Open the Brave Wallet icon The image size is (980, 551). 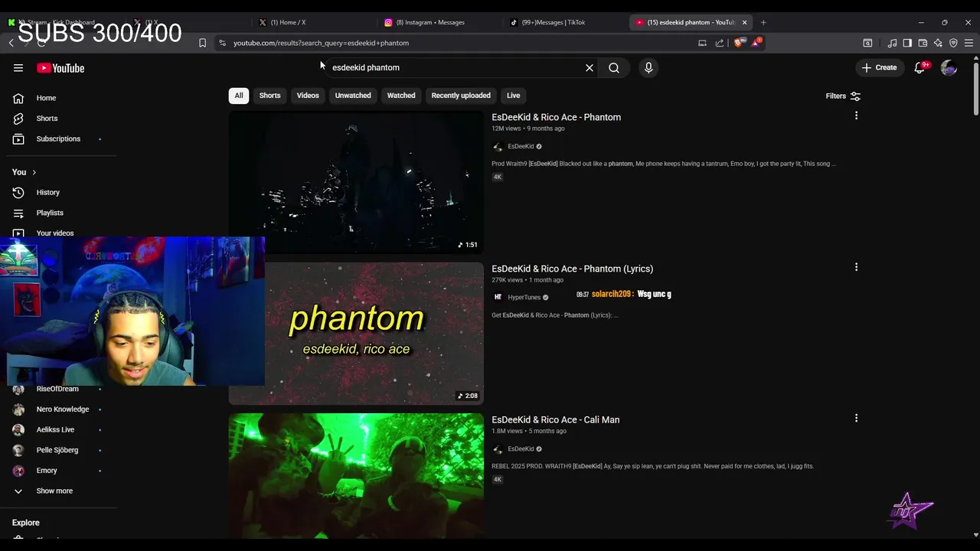click(x=923, y=43)
